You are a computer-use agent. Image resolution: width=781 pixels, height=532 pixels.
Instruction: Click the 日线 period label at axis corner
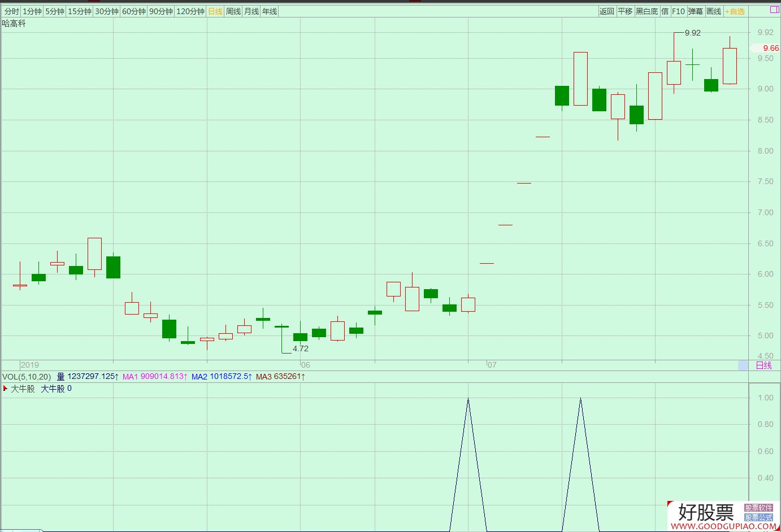pyautogui.click(x=763, y=365)
